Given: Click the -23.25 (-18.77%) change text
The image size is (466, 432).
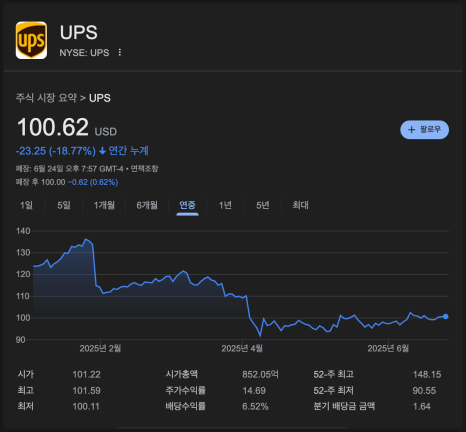Looking at the screenshot, I should (x=56, y=151).
